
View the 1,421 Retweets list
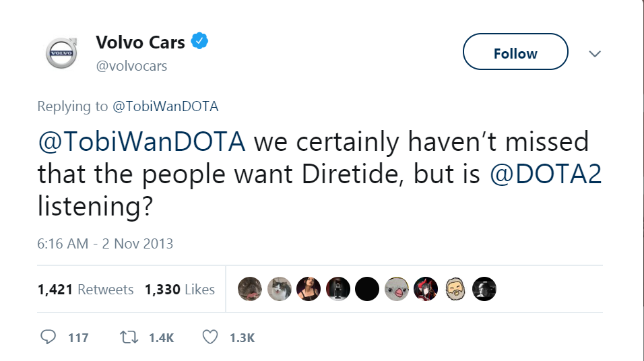click(x=86, y=290)
